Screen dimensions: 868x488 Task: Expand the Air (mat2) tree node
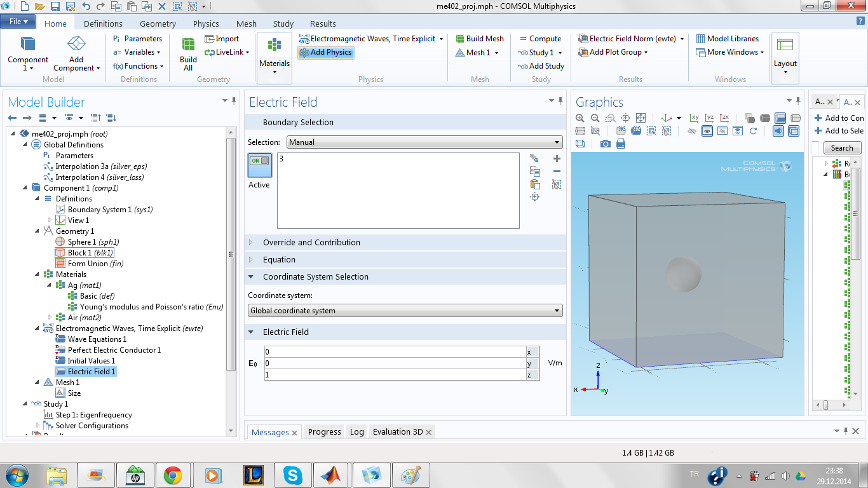pos(50,318)
